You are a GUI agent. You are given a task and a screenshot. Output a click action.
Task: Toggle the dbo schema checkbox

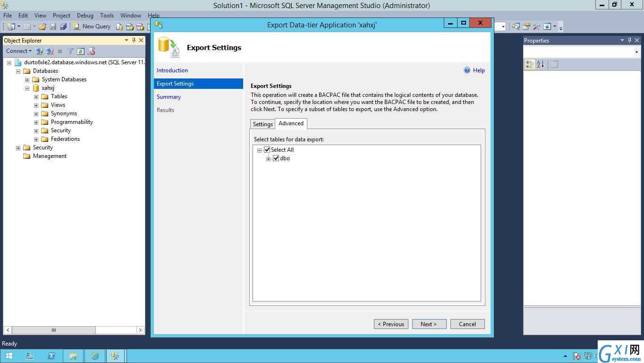point(276,158)
